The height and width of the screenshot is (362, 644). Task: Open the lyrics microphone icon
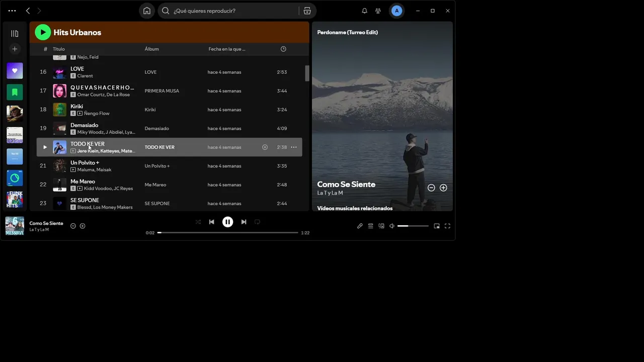(360, 226)
